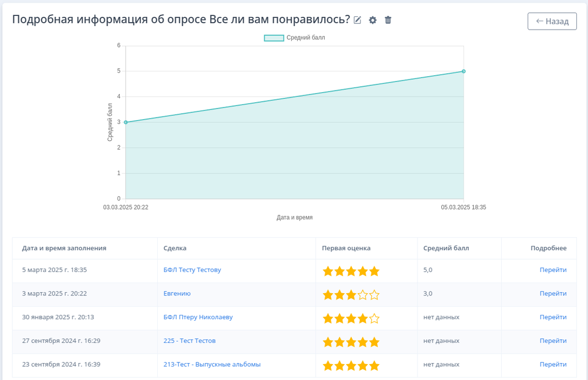Click Перейти for the 23 сентября 2024 response
588x380 pixels.
coord(553,365)
